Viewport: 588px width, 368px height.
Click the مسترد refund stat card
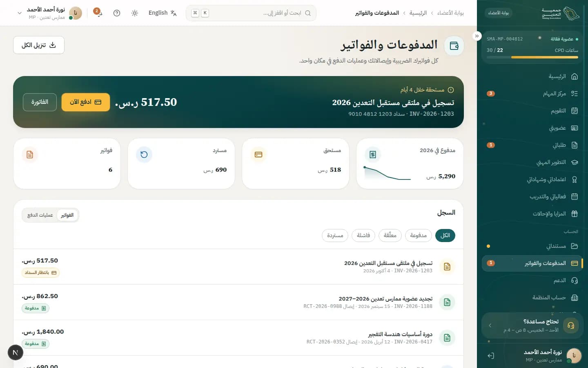[x=181, y=164]
